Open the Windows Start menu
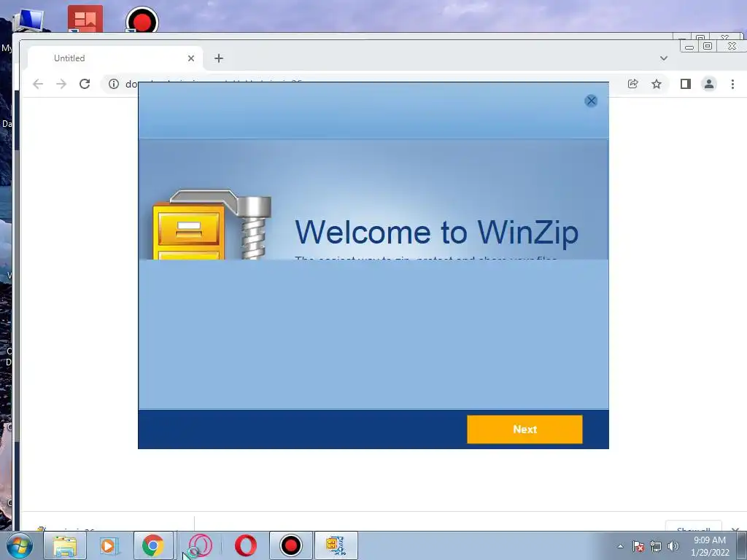Image resolution: width=747 pixels, height=560 pixels. pos(20,545)
